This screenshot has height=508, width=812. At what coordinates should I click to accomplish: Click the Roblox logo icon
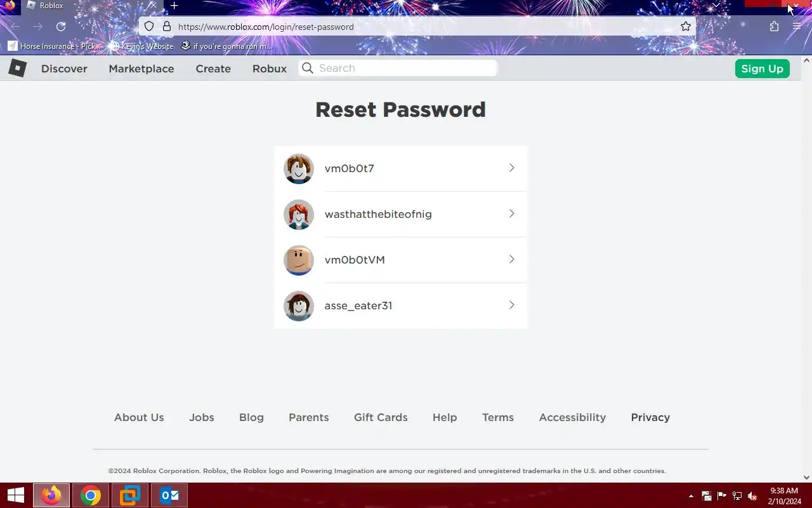pyautogui.click(x=17, y=68)
